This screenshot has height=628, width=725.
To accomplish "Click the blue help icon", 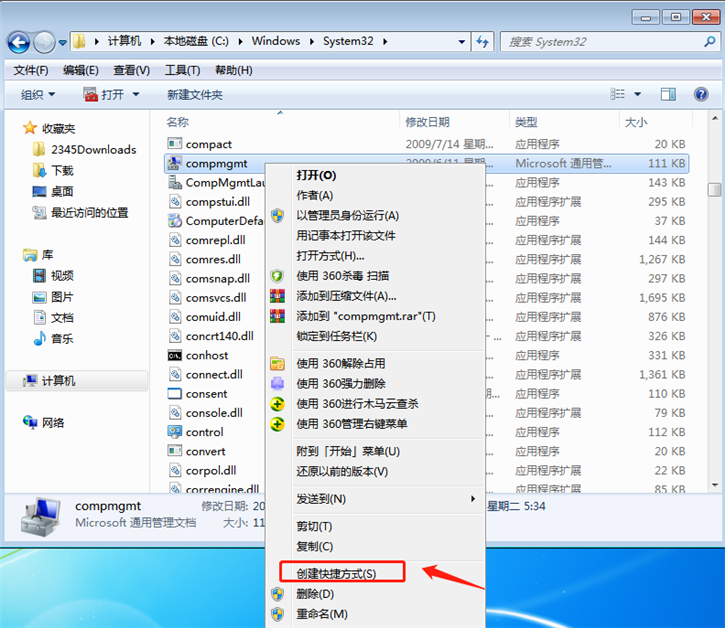I will point(701,94).
